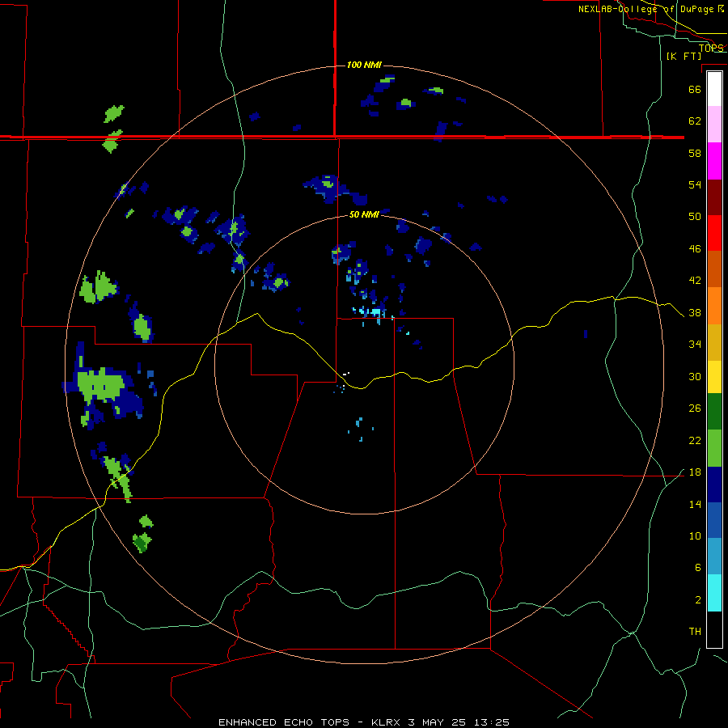Click the bright red legend swatch
728x728 pixels.
714,233
